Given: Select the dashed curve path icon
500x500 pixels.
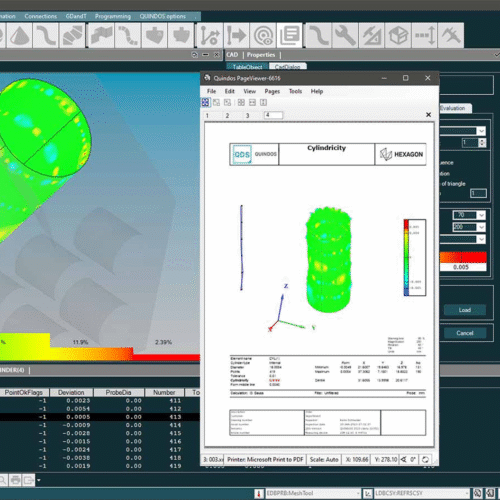Looking at the screenshot, I should 128,35.
